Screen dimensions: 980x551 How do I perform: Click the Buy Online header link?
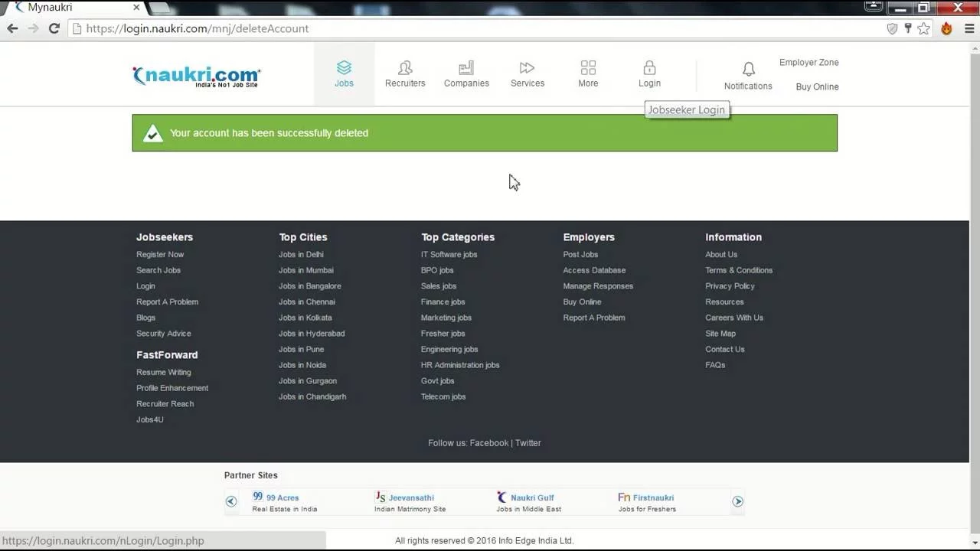click(x=817, y=87)
